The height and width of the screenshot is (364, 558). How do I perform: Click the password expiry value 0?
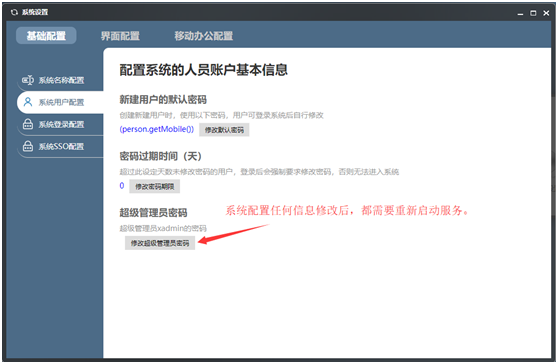coord(122,185)
